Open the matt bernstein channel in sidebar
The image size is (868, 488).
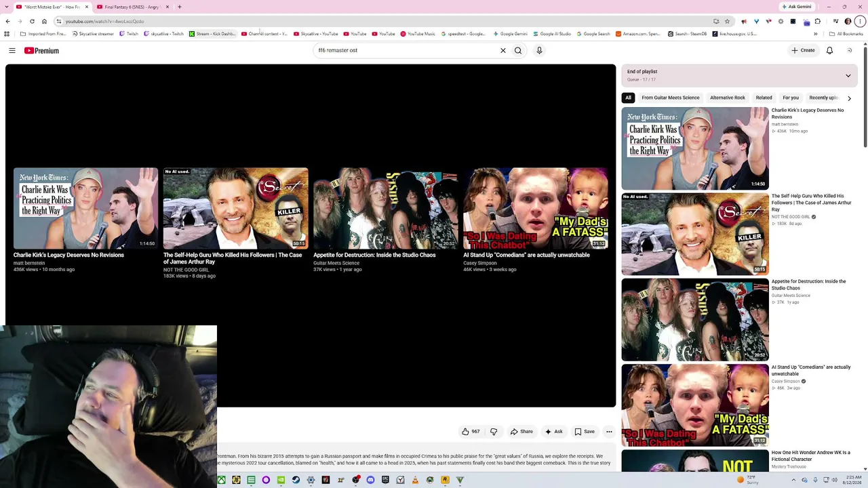coord(785,125)
